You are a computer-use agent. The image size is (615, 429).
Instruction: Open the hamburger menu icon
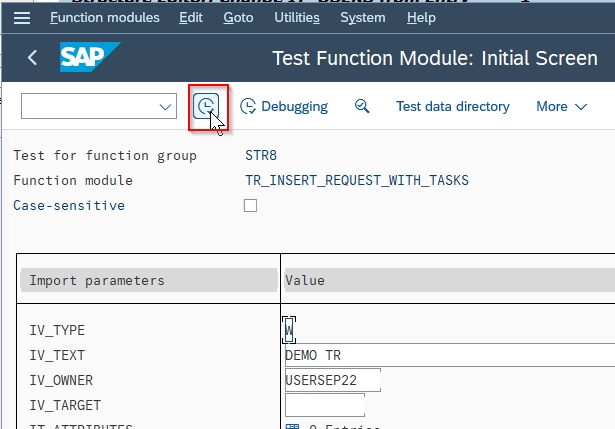pyautogui.click(x=22, y=18)
